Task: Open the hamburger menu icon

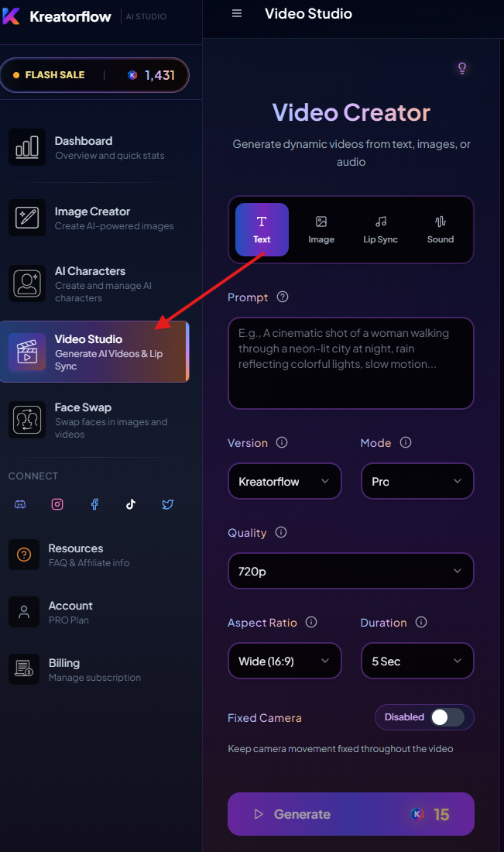Action: 237,14
